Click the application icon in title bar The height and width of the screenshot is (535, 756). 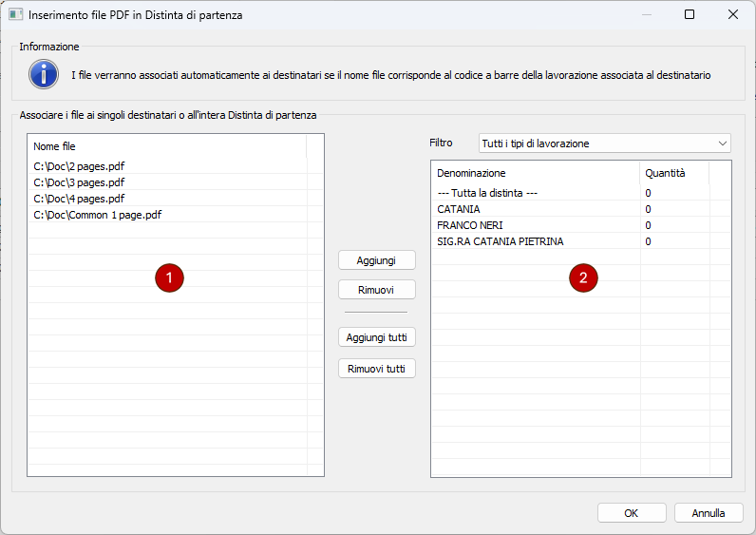[15, 14]
